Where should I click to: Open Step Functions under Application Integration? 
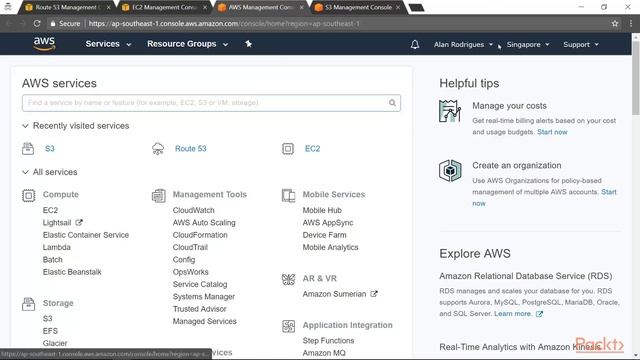(x=328, y=340)
